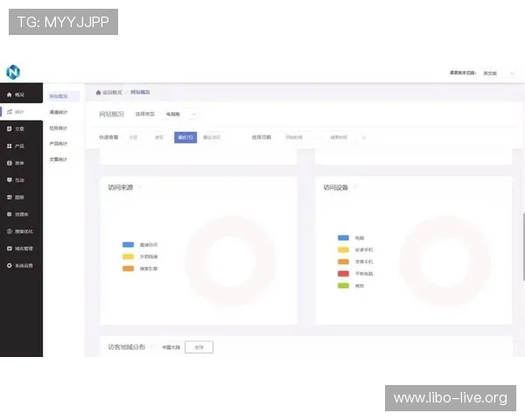Click the blue 电脑 legend swatch
The width and height of the screenshot is (525, 420).
point(343,238)
